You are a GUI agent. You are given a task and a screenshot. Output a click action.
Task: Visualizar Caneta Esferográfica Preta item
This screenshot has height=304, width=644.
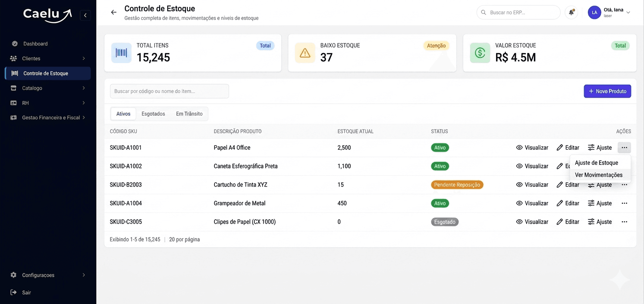click(x=532, y=166)
